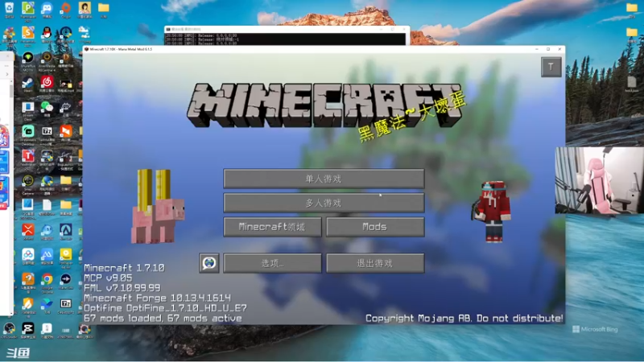Open the black CapCut desktop icon
This screenshot has width=644, height=362.
pyautogui.click(x=28, y=329)
